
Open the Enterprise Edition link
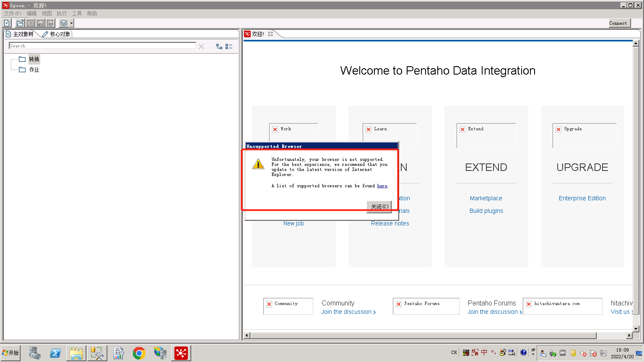[x=582, y=198]
